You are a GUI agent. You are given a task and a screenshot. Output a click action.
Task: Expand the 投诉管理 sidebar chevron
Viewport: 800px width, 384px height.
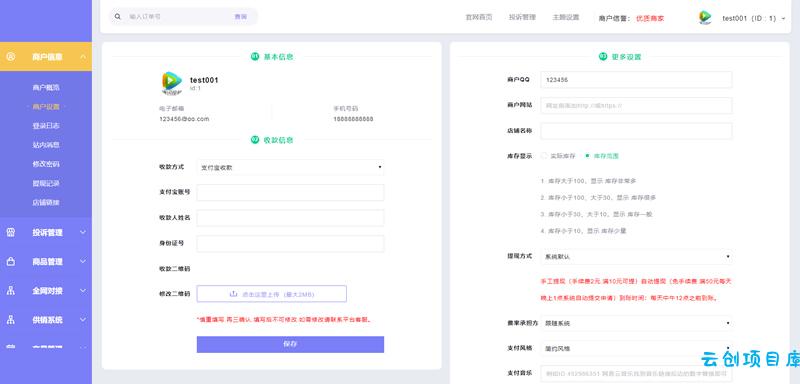tap(83, 233)
